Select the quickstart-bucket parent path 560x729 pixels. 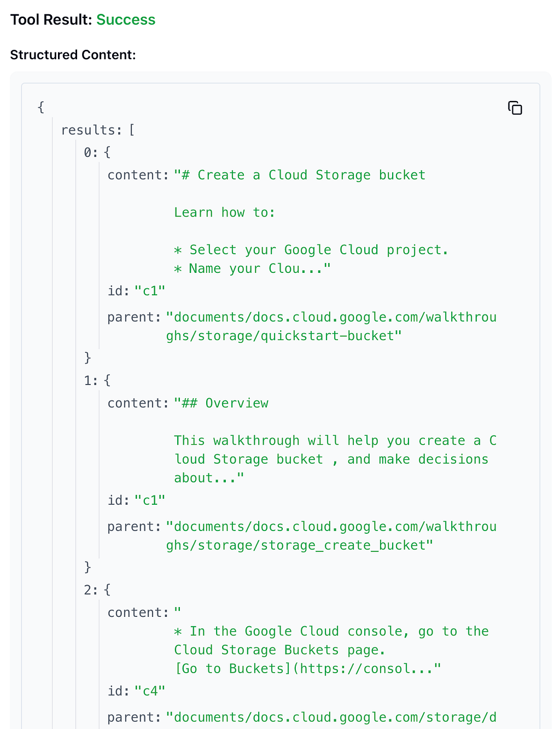pos(331,326)
